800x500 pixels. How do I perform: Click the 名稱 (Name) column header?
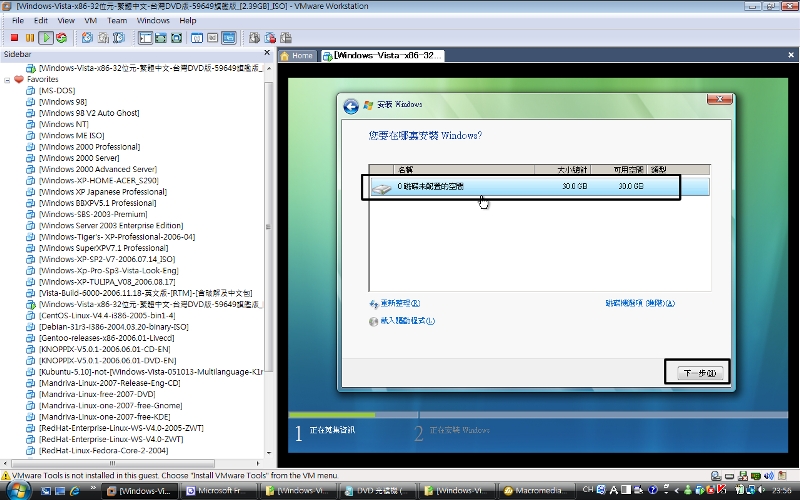pos(464,169)
